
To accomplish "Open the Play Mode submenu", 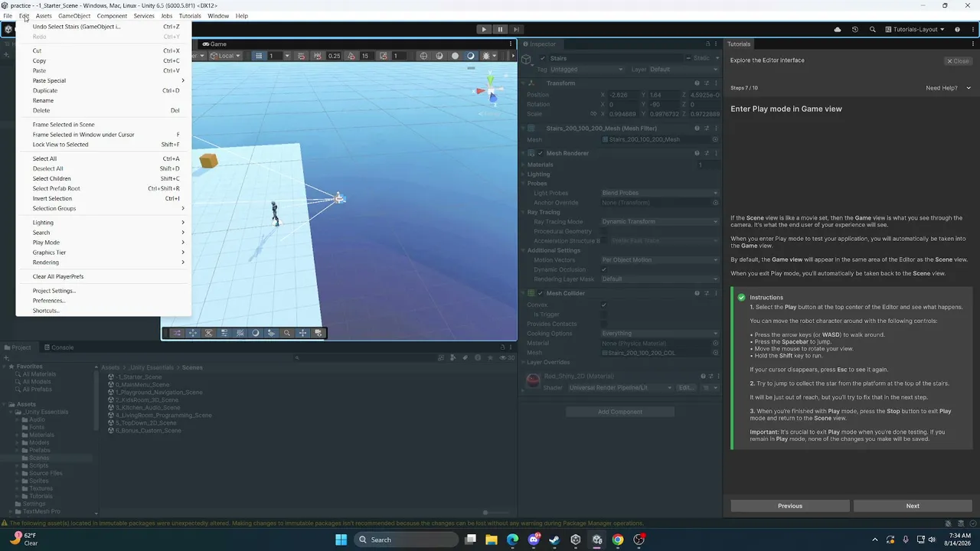I will coord(103,243).
